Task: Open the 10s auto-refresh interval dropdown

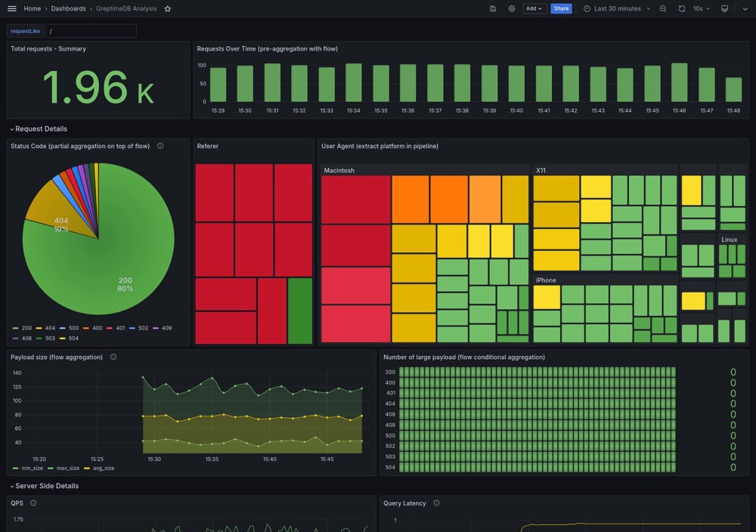Action: point(702,8)
